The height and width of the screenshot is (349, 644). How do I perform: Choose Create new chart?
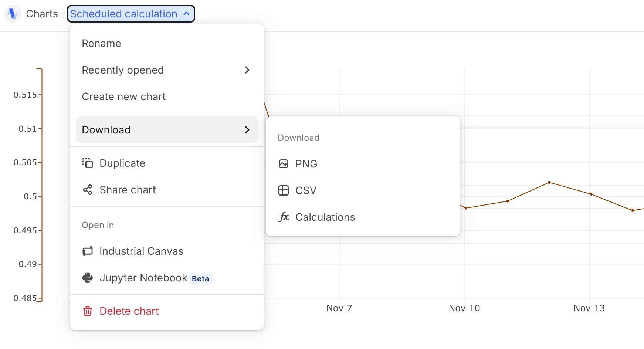pos(124,96)
